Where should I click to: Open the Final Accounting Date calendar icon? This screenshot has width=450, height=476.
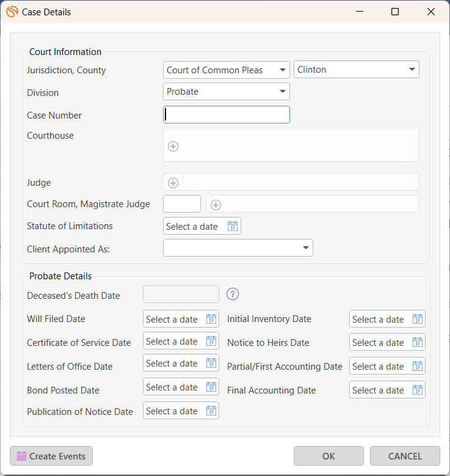(418, 390)
